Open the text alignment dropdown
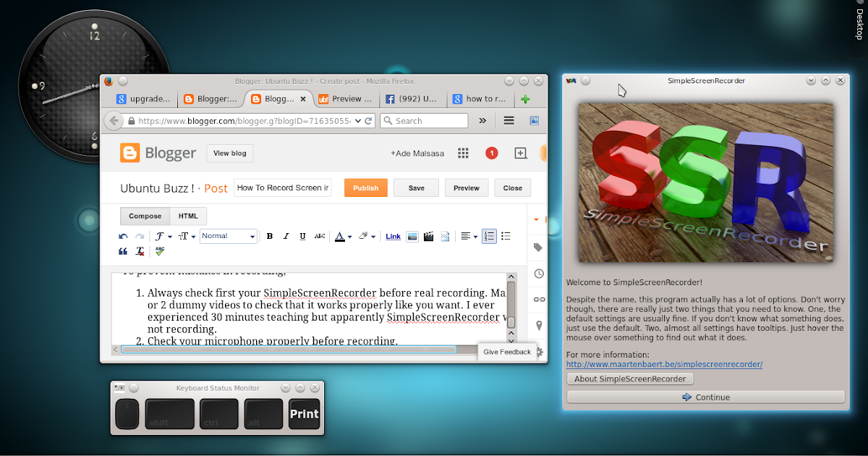This screenshot has width=868, height=456. click(x=469, y=236)
